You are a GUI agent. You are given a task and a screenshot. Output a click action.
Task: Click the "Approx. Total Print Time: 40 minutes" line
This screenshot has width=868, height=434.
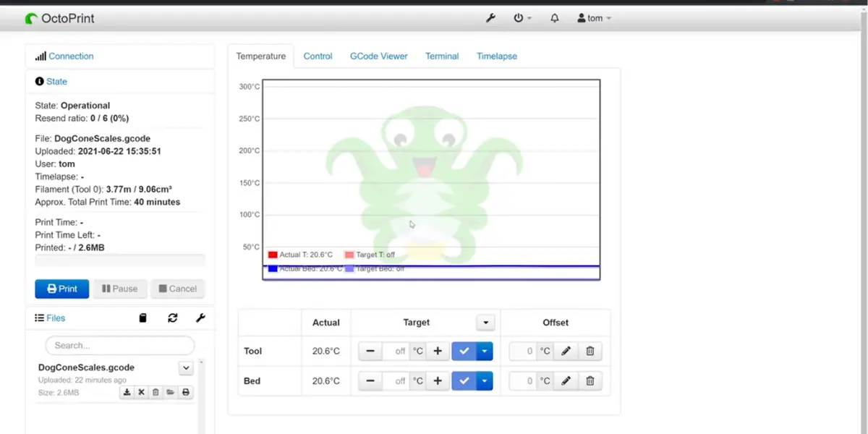click(108, 203)
